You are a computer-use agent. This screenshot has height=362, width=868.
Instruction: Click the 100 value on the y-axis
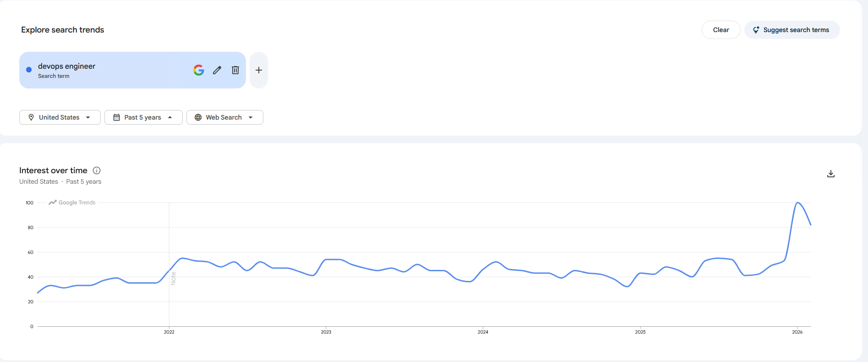coord(29,203)
